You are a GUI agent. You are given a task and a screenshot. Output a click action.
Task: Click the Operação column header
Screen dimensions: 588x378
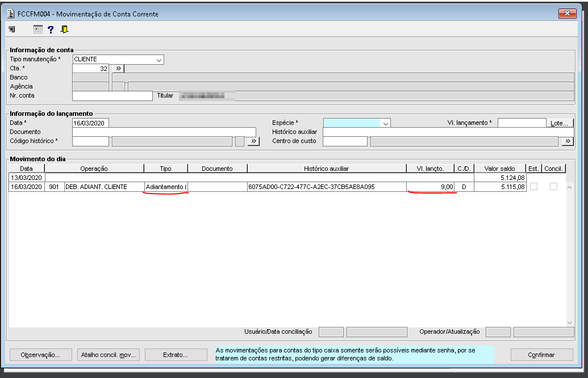pyautogui.click(x=94, y=169)
